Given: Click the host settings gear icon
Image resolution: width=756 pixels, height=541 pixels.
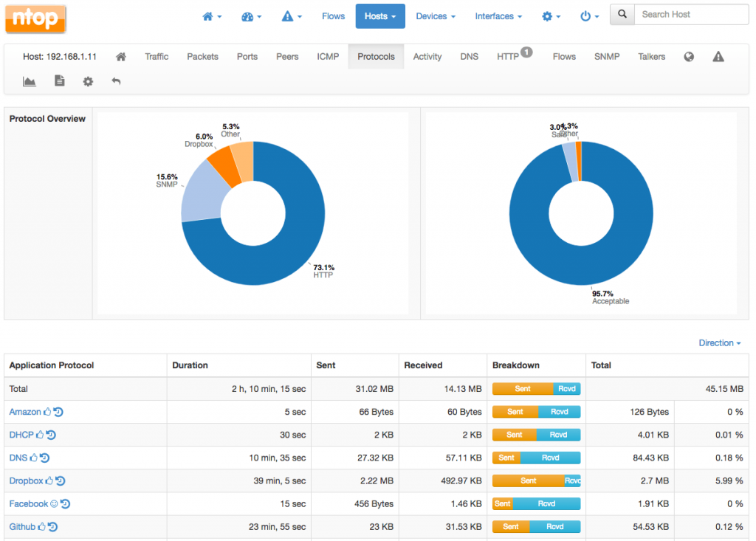Looking at the screenshot, I should click(88, 81).
